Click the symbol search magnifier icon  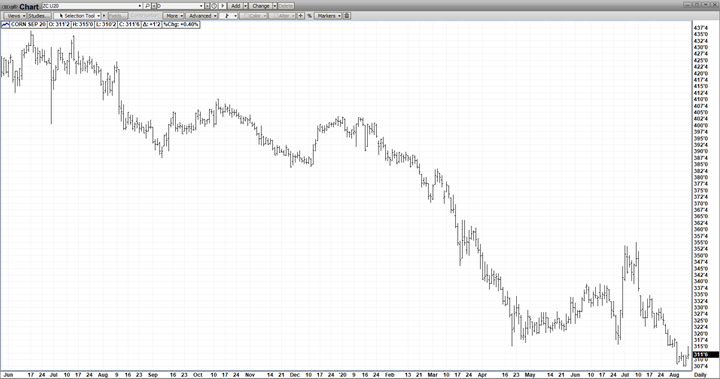[x=147, y=6]
